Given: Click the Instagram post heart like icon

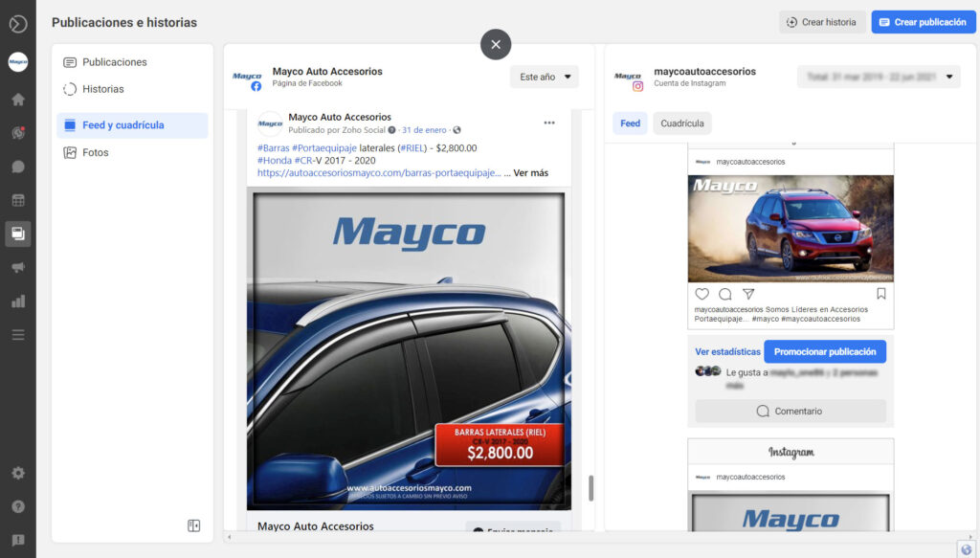Looking at the screenshot, I should point(702,294).
